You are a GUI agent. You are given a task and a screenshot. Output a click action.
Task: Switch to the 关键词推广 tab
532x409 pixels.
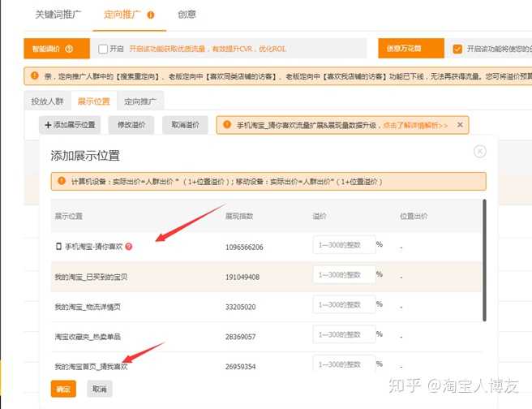[x=58, y=15]
